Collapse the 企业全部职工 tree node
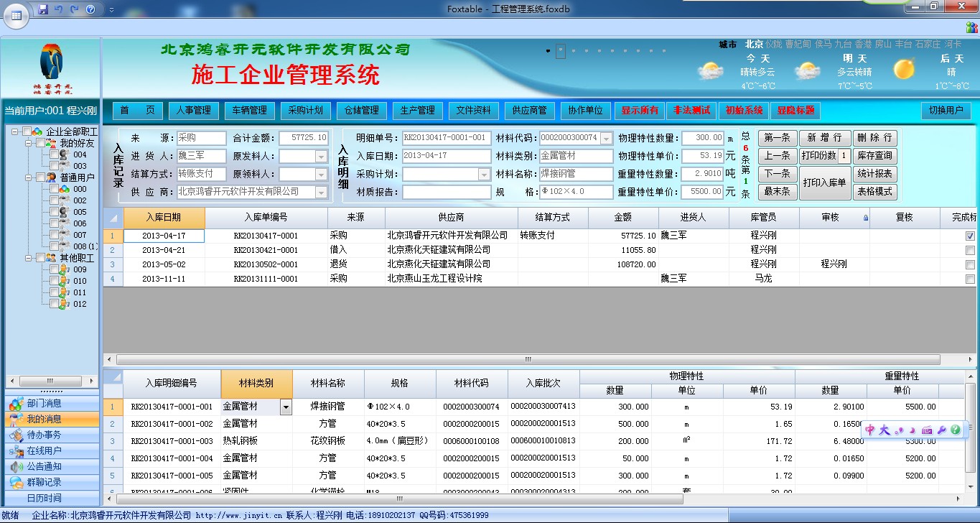The image size is (980, 523). click(15, 131)
